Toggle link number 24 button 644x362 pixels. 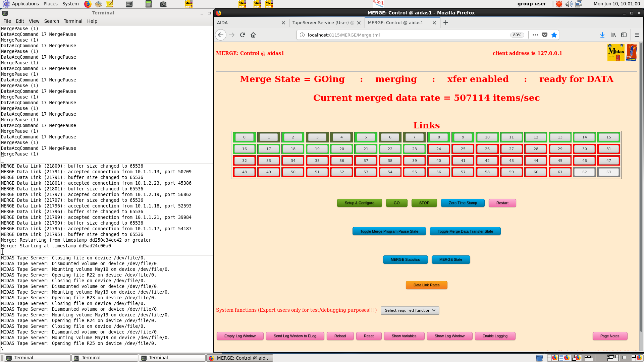(439, 149)
